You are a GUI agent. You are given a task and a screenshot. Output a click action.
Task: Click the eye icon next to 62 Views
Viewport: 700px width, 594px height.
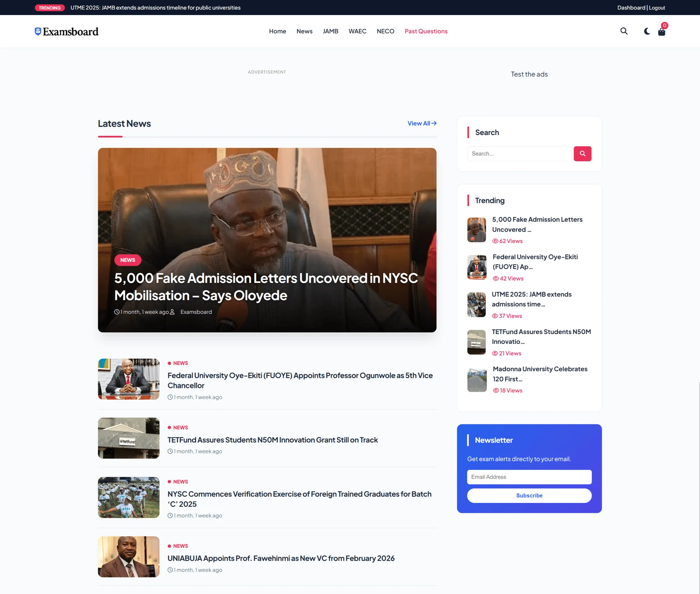(x=495, y=241)
